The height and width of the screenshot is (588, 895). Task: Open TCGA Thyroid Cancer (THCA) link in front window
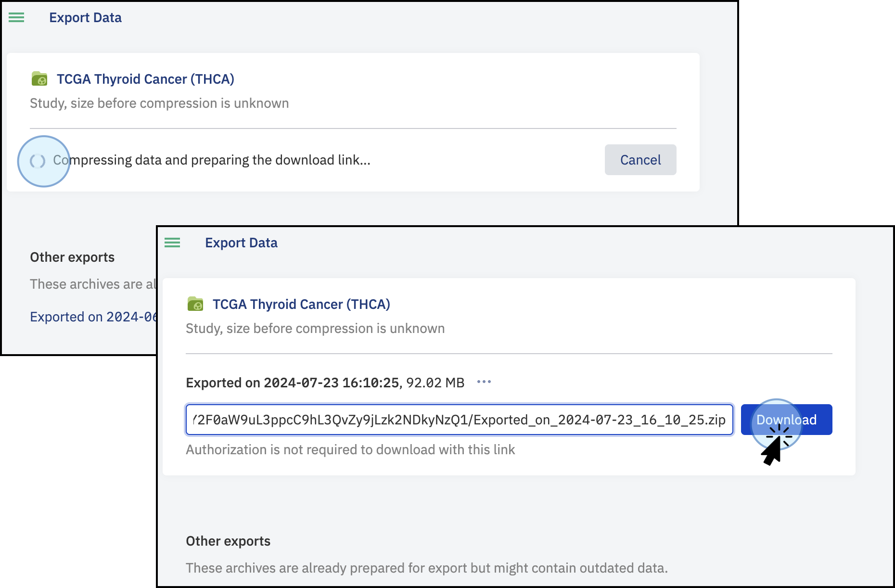click(301, 304)
